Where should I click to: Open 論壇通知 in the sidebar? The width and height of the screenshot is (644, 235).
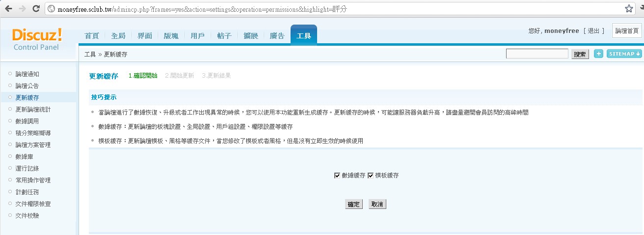tap(27, 74)
